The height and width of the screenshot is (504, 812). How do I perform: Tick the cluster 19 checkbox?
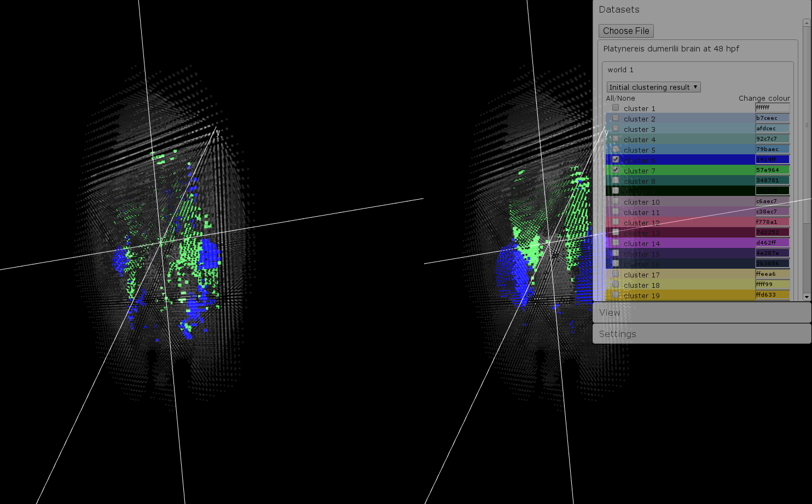pos(616,295)
